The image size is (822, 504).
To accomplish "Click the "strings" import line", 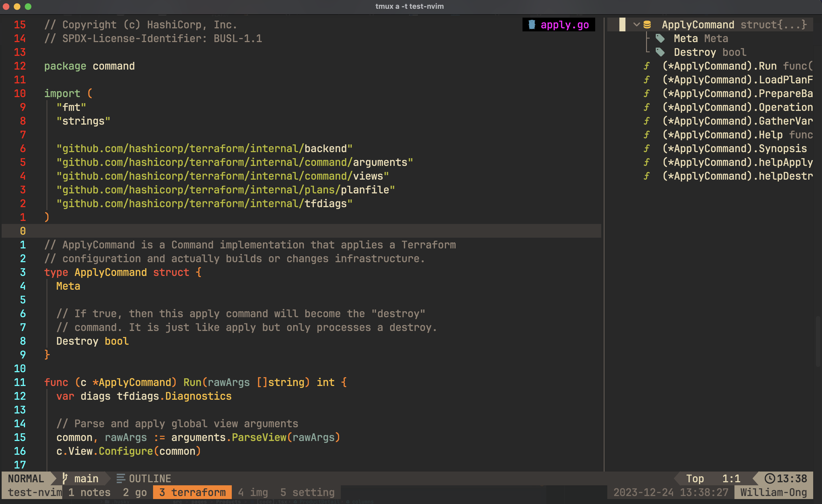I will coord(83,121).
